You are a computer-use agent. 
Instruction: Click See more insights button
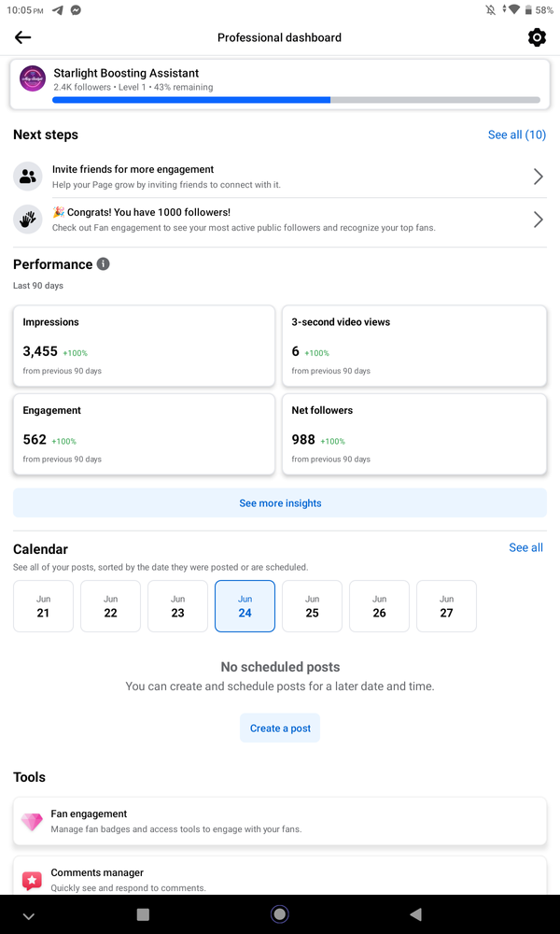pyautogui.click(x=280, y=502)
